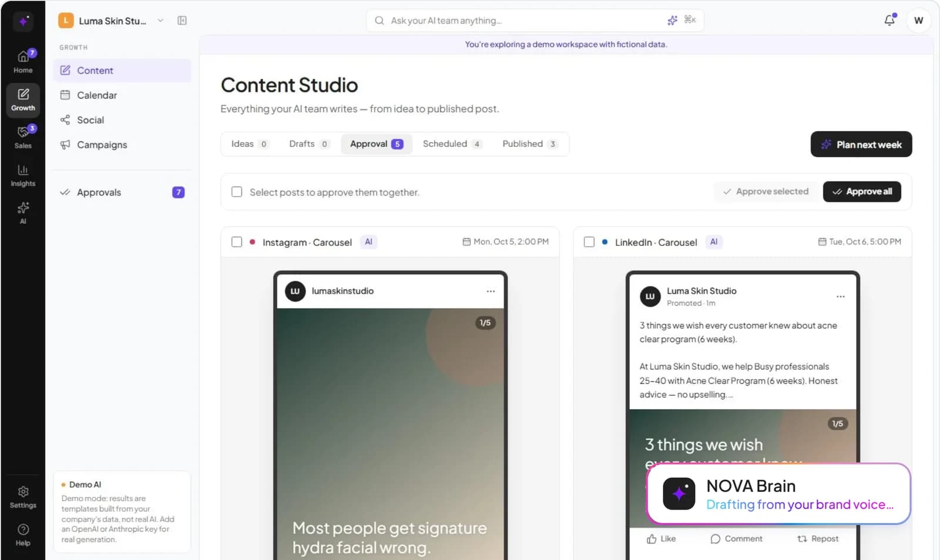Click Repost on the LinkedIn preview
This screenshot has width=940, height=560.
pos(818,539)
